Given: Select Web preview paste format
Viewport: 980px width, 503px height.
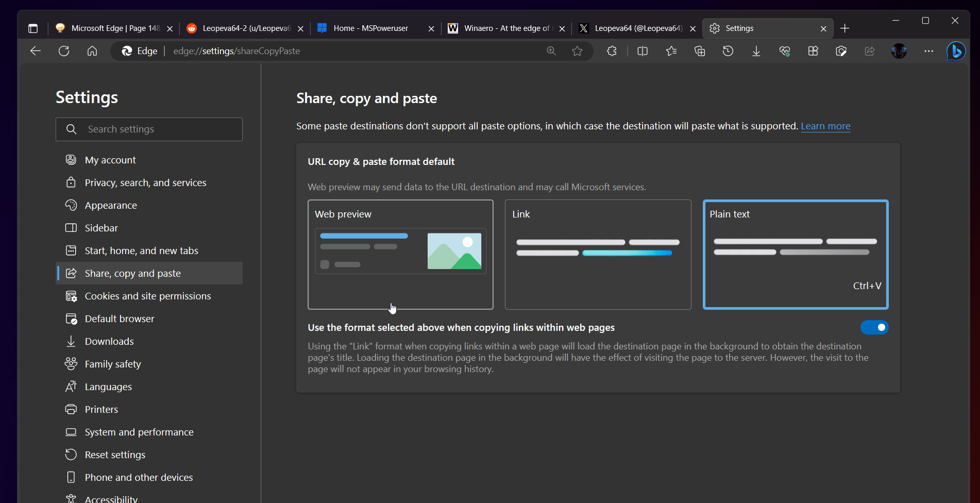Looking at the screenshot, I should point(400,255).
